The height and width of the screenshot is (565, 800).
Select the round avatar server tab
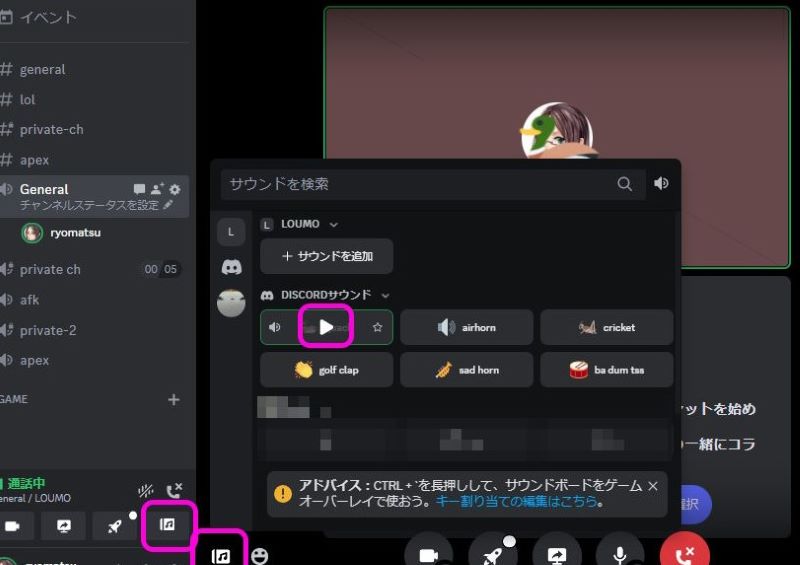[231, 303]
